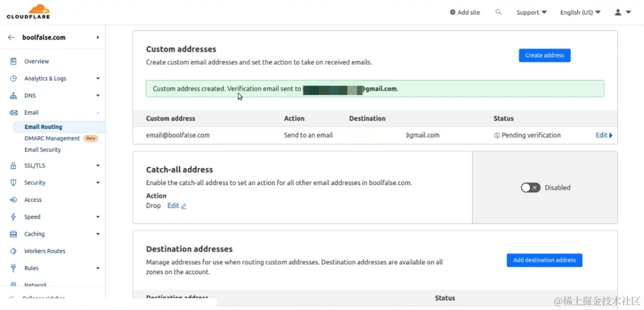Open Email Security in sidebar
The width and height of the screenshot is (644, 310).
(x=43, y=150)
